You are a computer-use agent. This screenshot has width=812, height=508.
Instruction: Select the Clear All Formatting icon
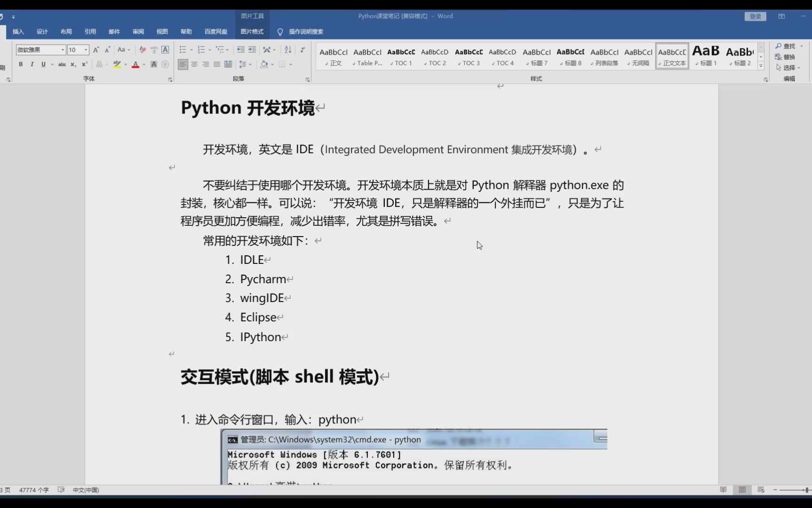[142, 49]
